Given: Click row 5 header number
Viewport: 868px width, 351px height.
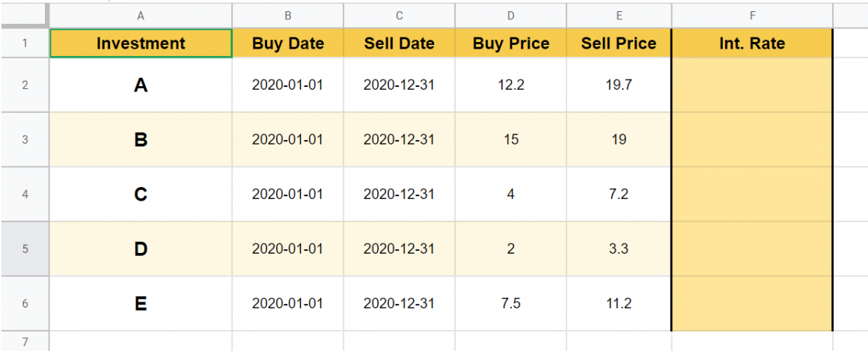Looking at the screenshot, I should coord(25,248).
